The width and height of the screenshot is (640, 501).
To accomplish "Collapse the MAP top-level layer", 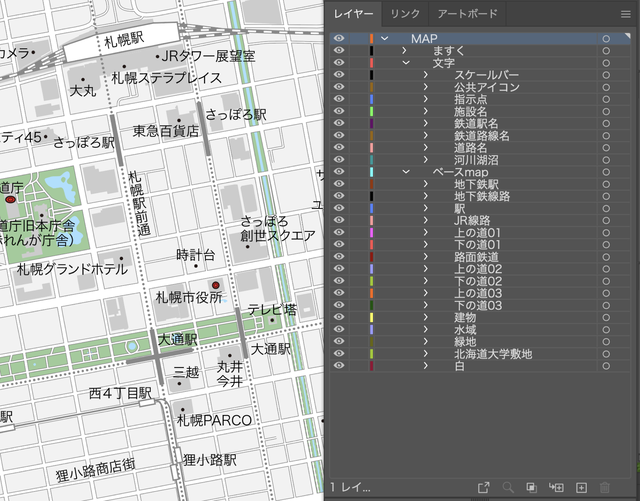I will click(x=384, y=38).
